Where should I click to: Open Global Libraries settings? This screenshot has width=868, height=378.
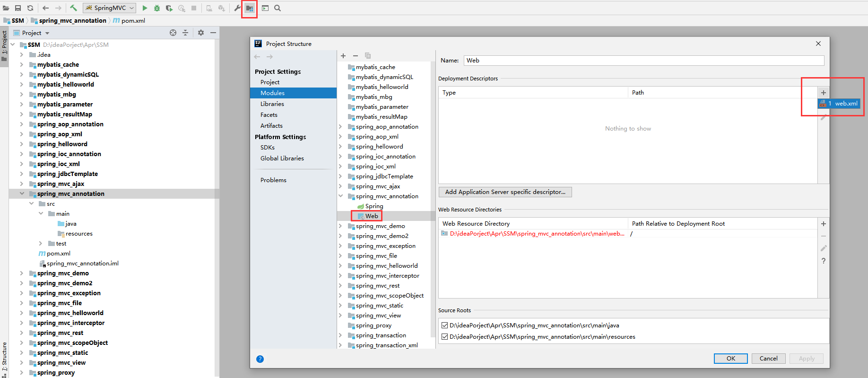click(282, 158)
